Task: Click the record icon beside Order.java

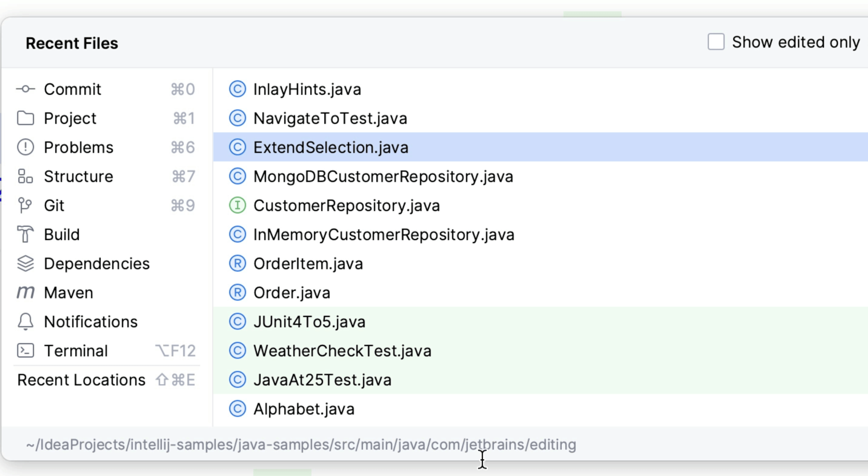Action: [237, 293]
